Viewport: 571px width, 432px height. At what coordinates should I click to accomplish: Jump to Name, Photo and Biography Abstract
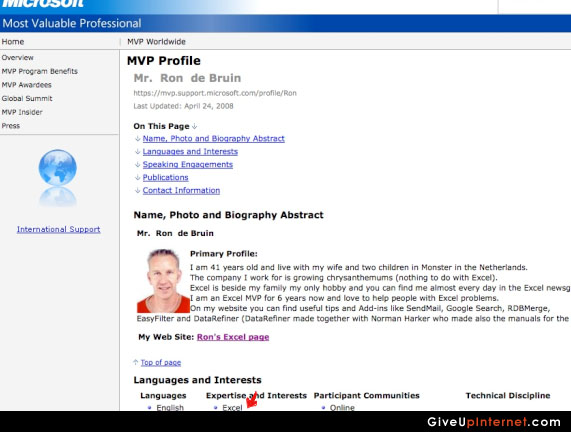[213, 139]
